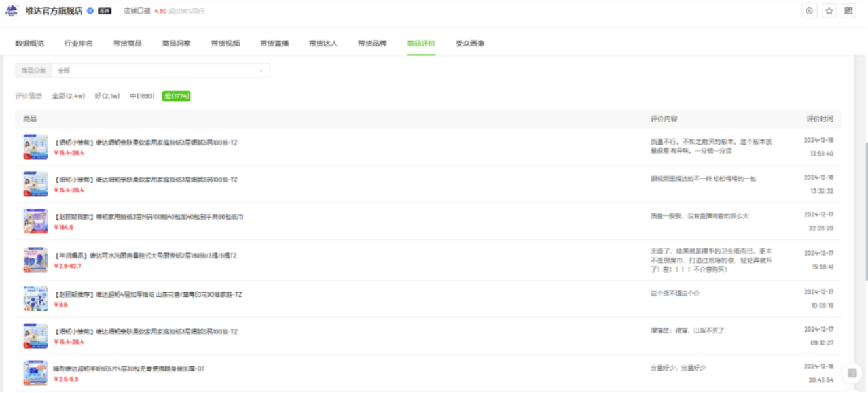This screenshot has height=393, width=868.
Task: Click the review starting 质量一般般
Action: (699, 216)
